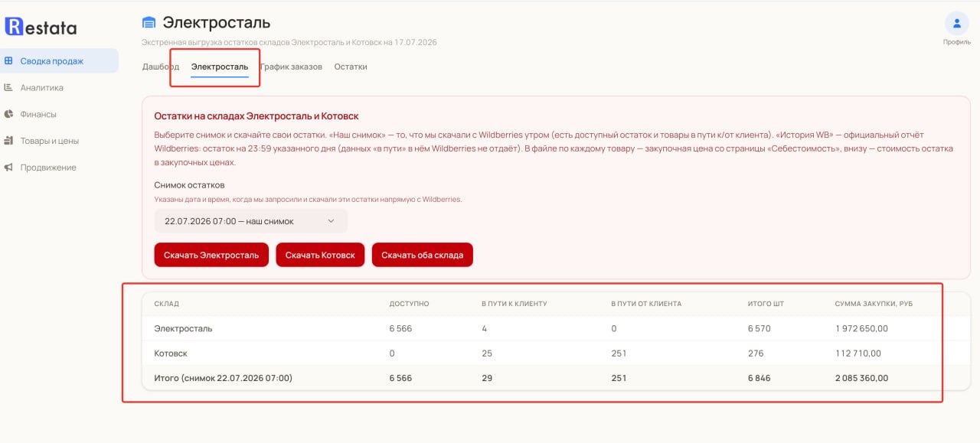Click the Продвижение megaphone icon

coord(8,167)
